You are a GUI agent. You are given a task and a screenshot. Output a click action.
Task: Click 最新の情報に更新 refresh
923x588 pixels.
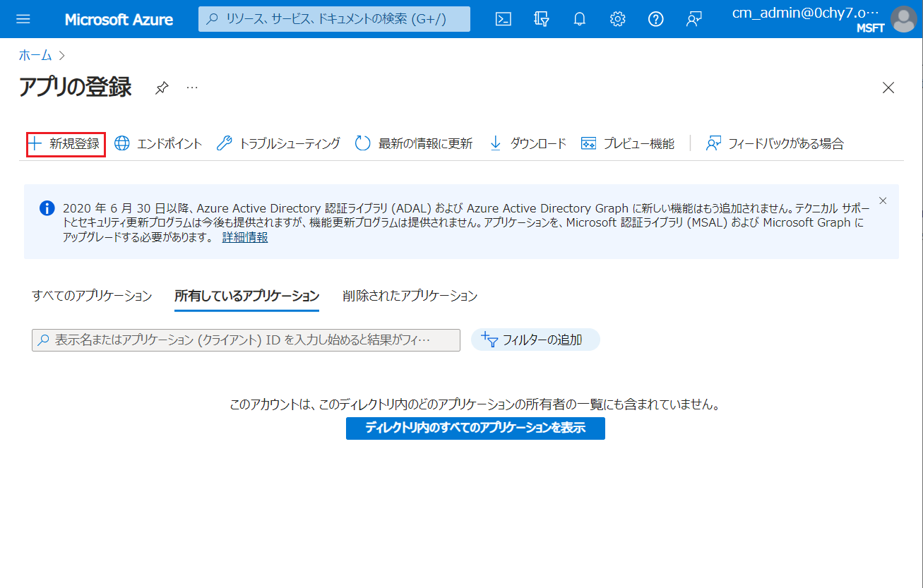[x=413, y=144]
